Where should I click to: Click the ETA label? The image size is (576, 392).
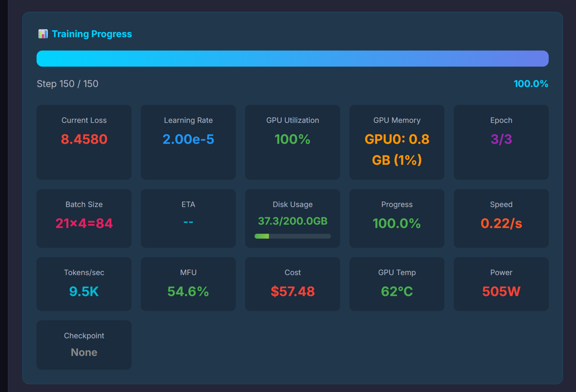(188, 204)
